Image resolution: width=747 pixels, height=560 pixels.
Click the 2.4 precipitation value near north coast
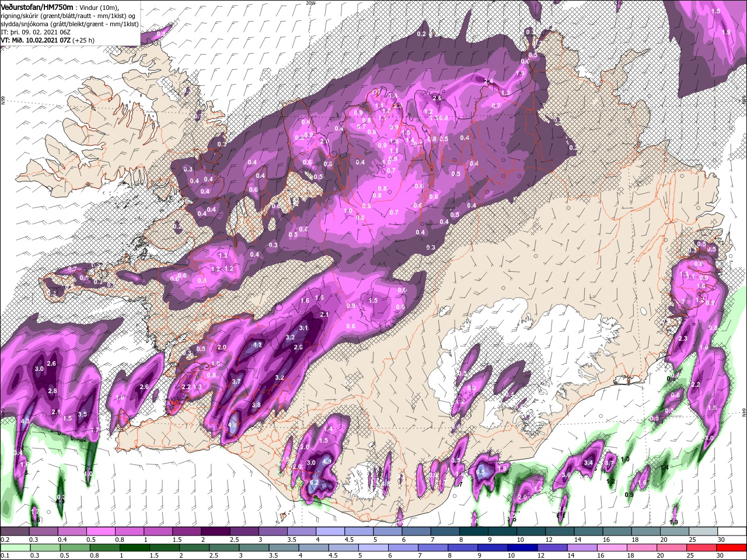pyautogui.click(x=488, y=81)
